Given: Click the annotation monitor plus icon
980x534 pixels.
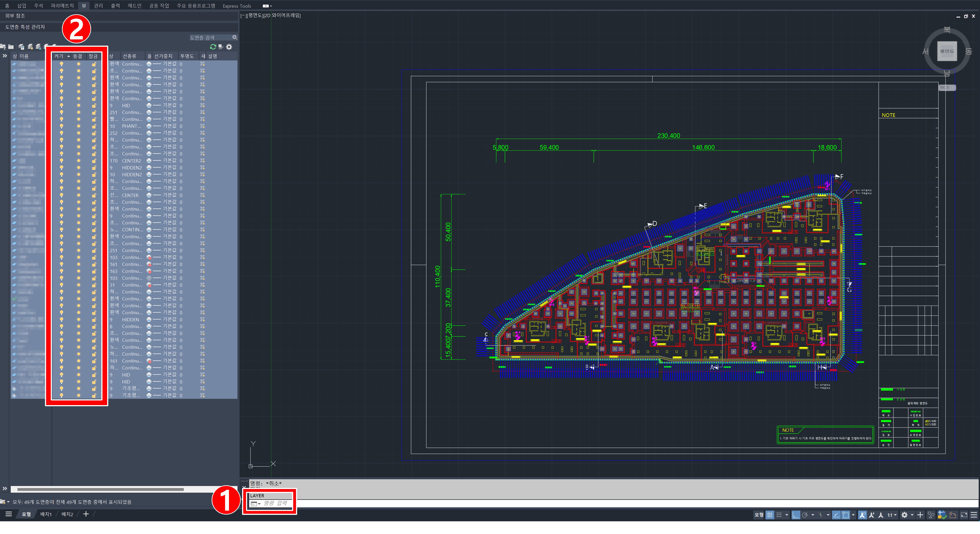Looking at the screenshot, I should [920, 515].
